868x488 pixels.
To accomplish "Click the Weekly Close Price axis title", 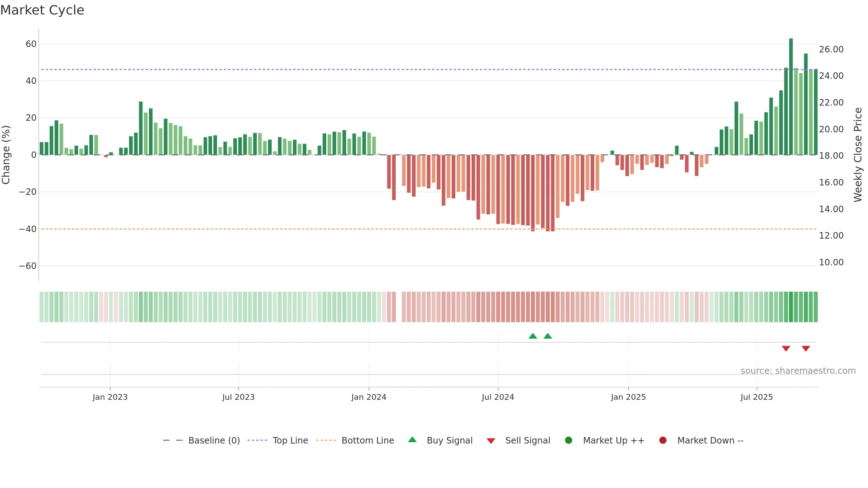I will pos(858,155).
